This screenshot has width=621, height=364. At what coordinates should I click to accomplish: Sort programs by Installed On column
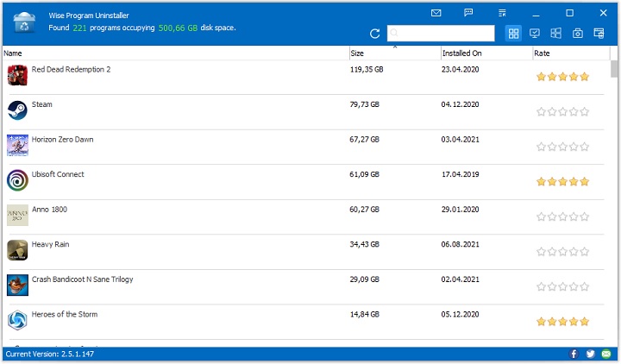point(485,53)
